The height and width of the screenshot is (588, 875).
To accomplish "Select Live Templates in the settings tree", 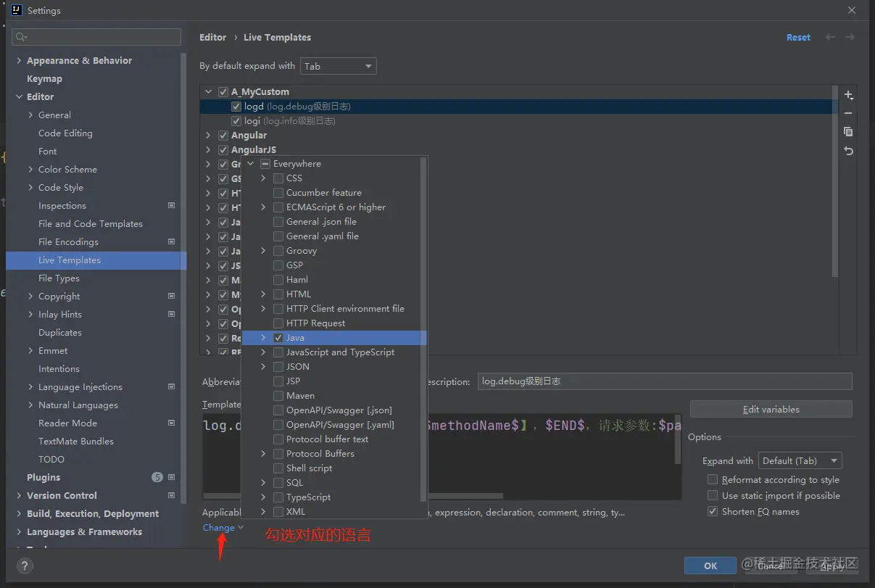I will 96,260.
